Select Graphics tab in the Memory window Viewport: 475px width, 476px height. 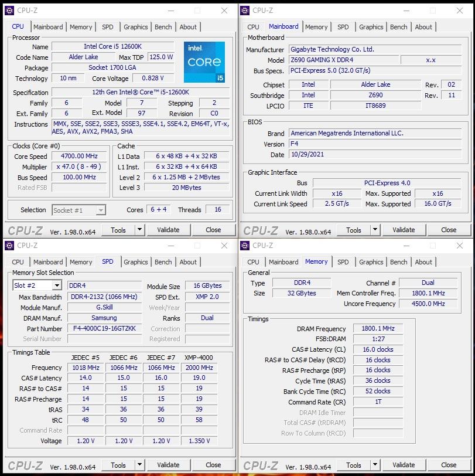tap(371, 261)
